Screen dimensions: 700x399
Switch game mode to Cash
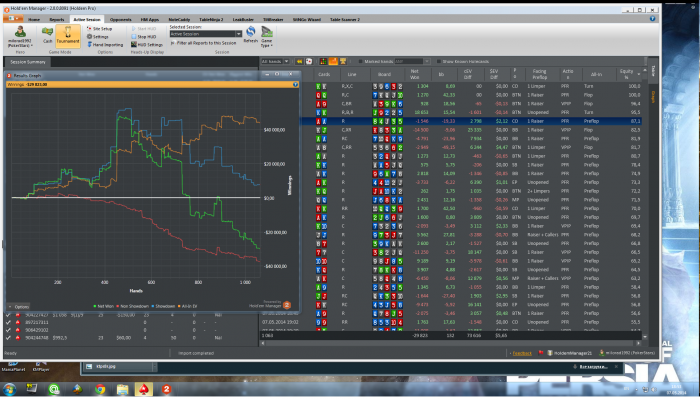tap(47, 35)
